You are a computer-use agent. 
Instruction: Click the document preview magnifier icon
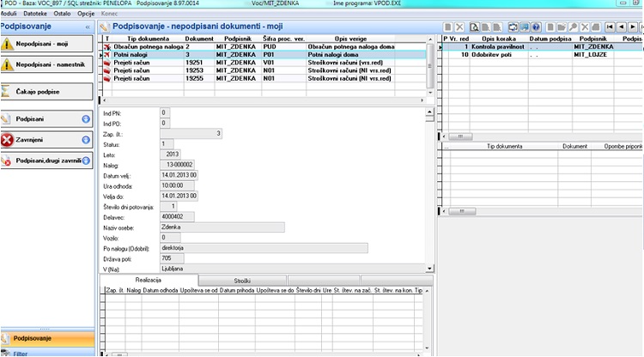point(473,28)
